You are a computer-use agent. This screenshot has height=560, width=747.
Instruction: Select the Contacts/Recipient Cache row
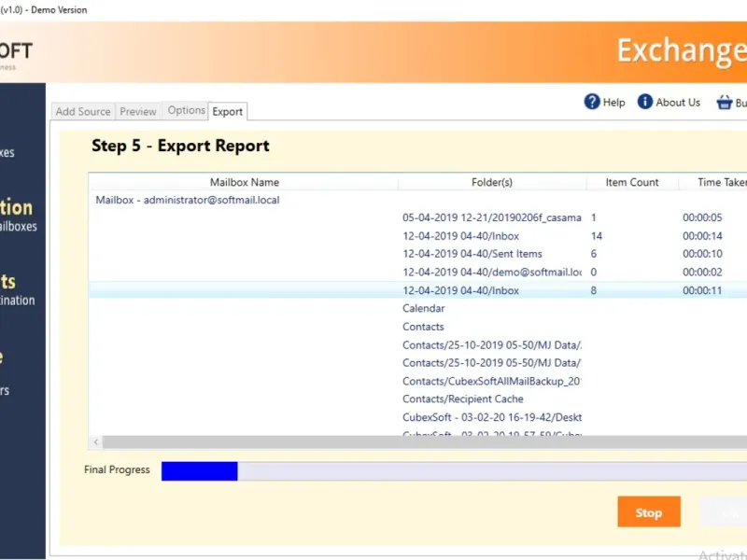pyautogui.click(x=418, y=399)
